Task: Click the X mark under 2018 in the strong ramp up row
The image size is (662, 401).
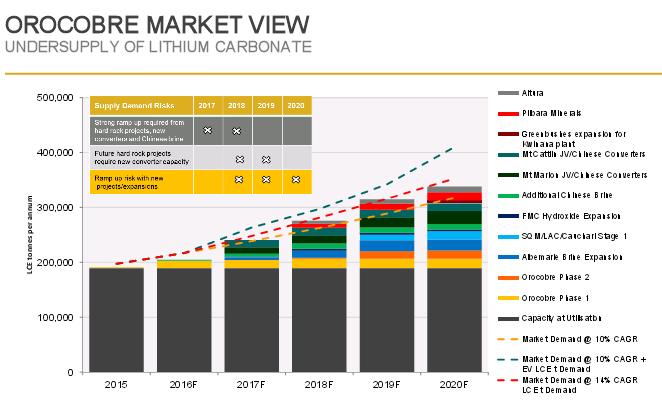Action: coord(237,131)
